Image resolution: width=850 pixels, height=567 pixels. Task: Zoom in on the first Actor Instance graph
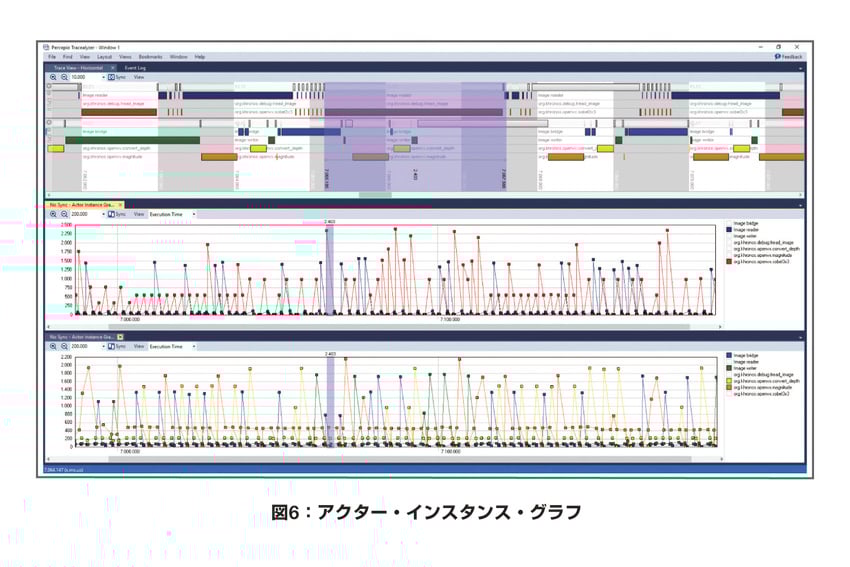click(x=54, y=214)
